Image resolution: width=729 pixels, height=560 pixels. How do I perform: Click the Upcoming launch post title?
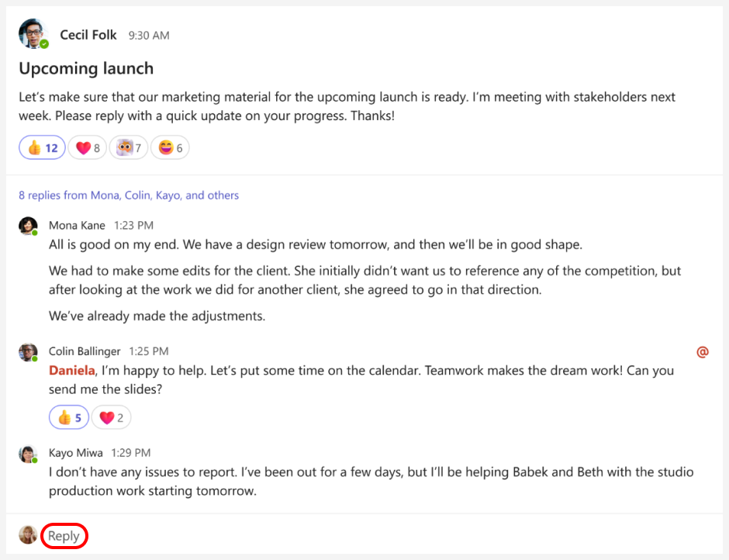click(x=86, y=68)
